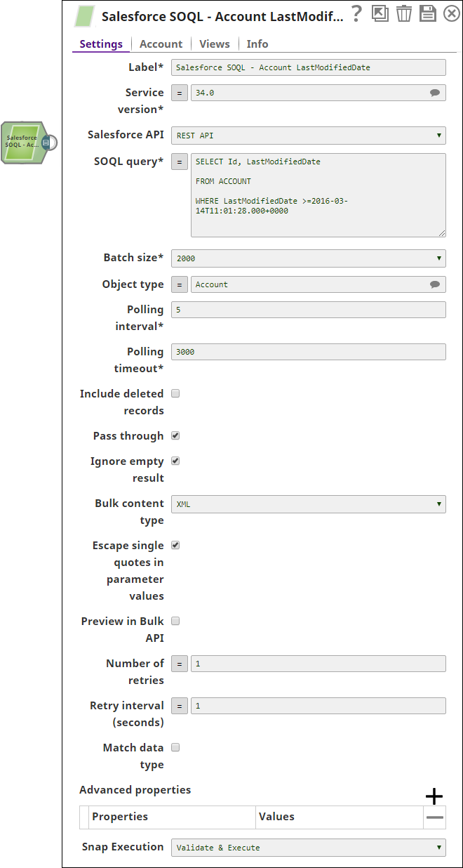The image size is (463, 868).
Task: Expand the Salesforce API dropdown
Action: point(309,136)
